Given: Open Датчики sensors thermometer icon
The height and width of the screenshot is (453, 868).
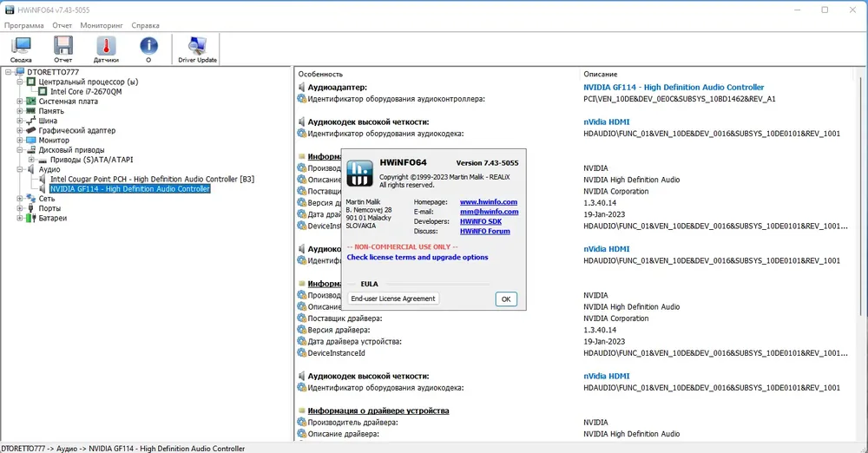Looking at the screenshot, I should (106, 49).
